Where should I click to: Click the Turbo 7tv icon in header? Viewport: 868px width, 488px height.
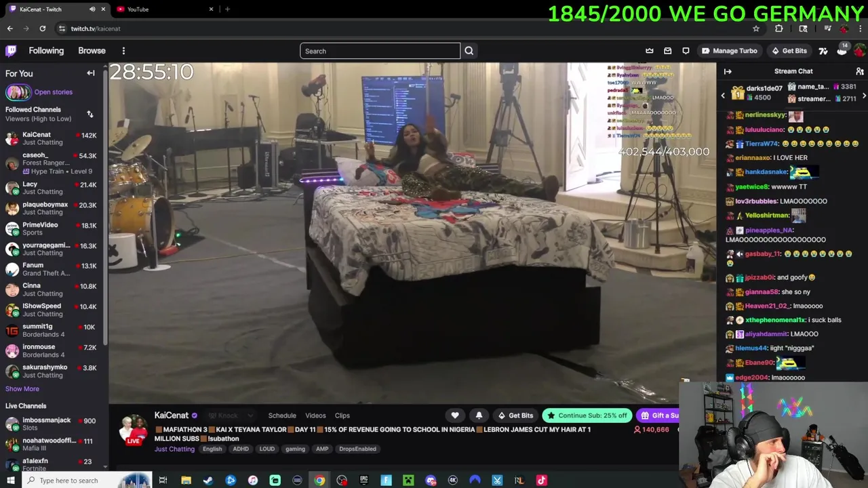tap(823, 51)
